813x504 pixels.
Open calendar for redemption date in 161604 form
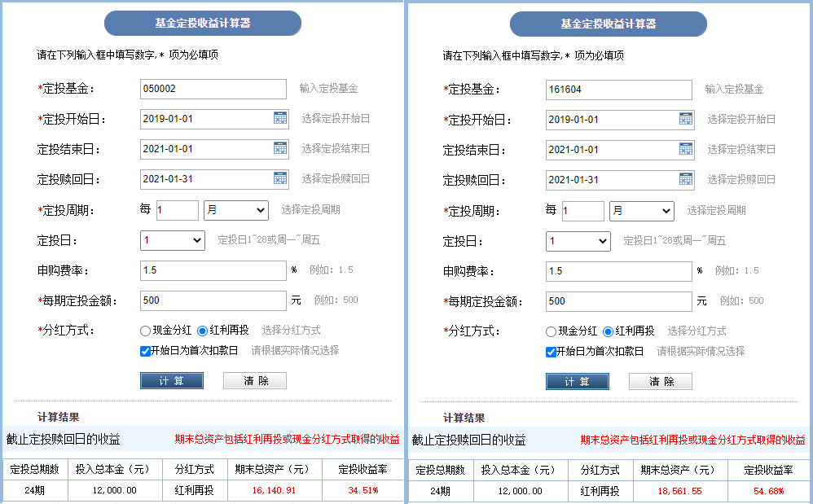(685, 179)
